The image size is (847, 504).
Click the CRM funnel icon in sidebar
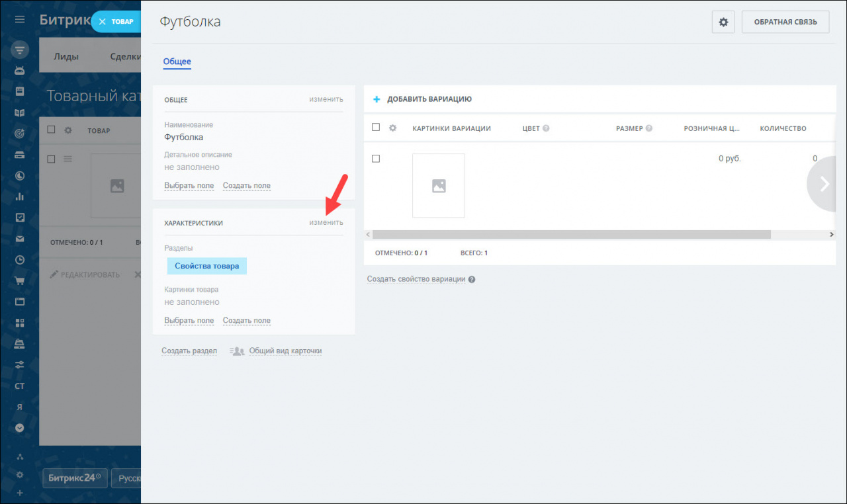coord(20,50)
